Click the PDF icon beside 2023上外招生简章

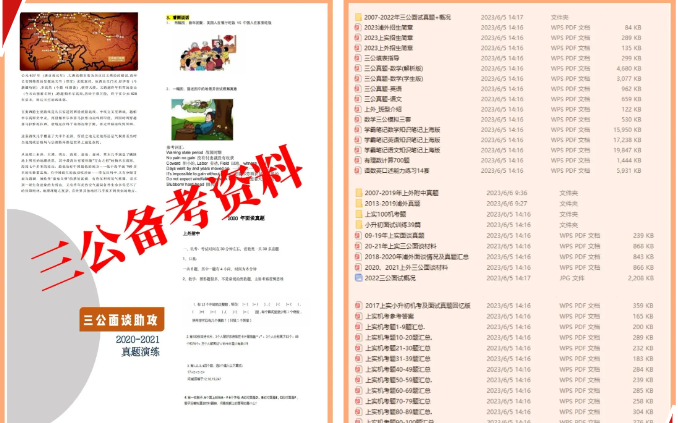pyautogui.click(x=358, y=48)
